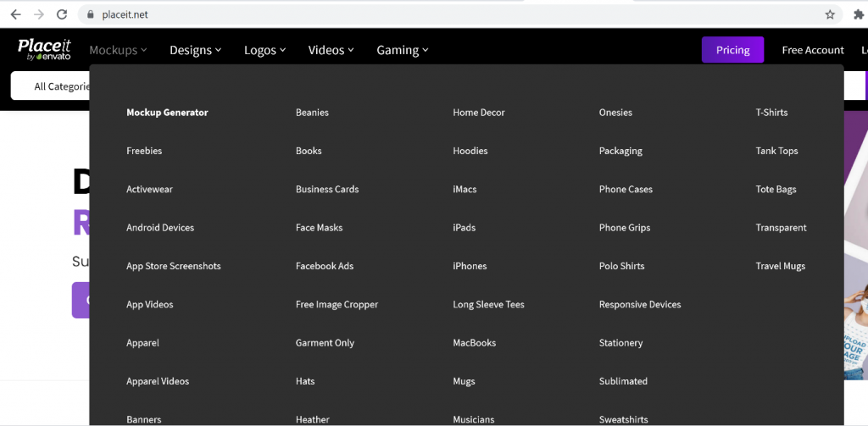The image size is (868, 426).
Task: Choose Transparent mockups
Action: coord(781,227)
